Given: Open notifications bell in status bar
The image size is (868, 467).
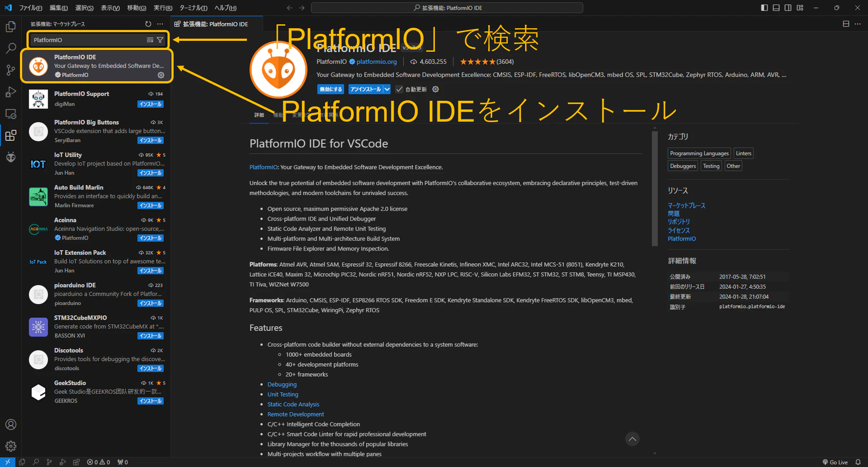Looking at the screenshot, I should coord(858,462).
